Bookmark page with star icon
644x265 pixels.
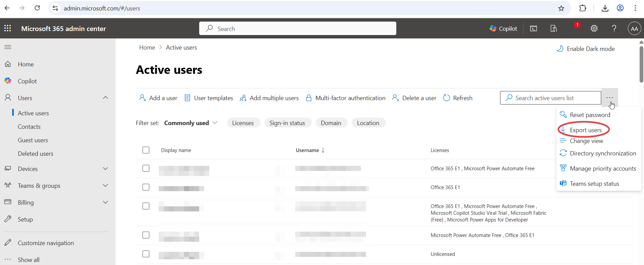point(561,8)
